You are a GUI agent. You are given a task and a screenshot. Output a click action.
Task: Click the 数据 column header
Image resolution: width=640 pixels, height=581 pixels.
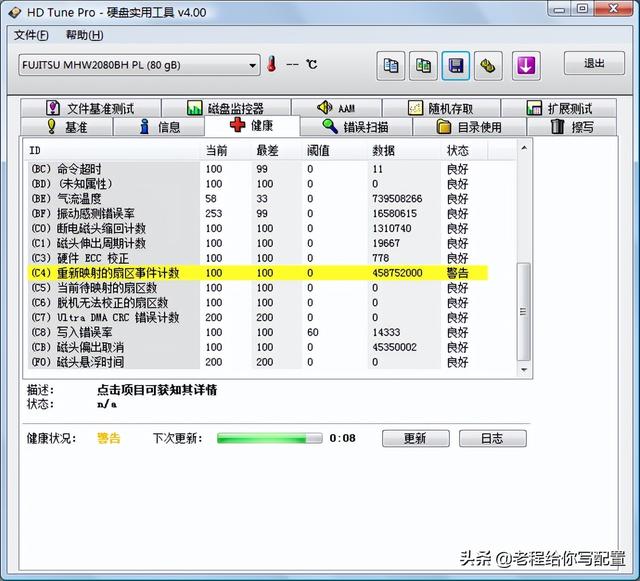pos(404,151)
